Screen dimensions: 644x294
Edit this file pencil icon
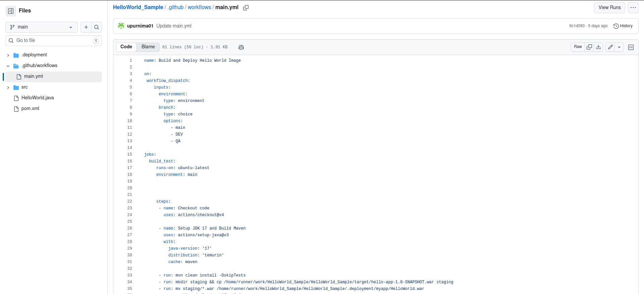coord(610,47)
